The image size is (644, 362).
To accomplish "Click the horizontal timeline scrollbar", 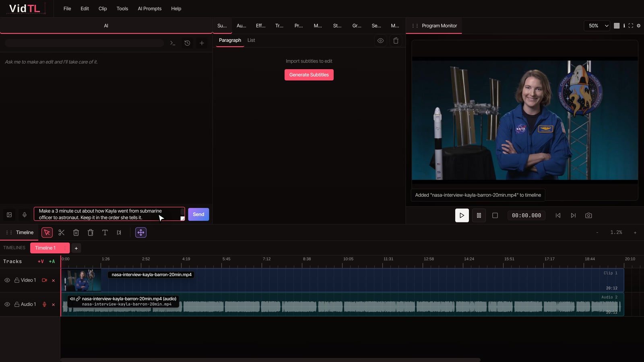I will click(270, 360).
